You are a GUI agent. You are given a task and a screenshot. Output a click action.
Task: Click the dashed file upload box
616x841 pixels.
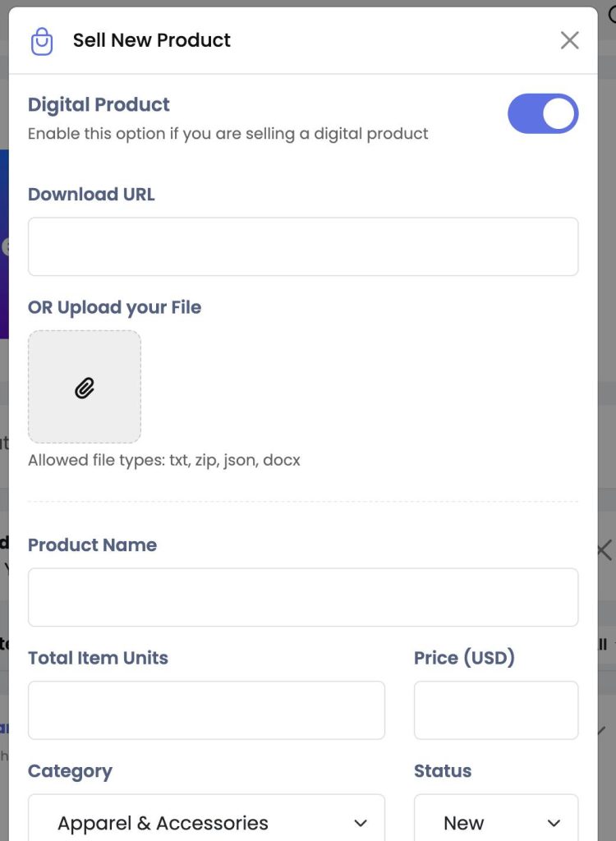click(x=85, y=387)
